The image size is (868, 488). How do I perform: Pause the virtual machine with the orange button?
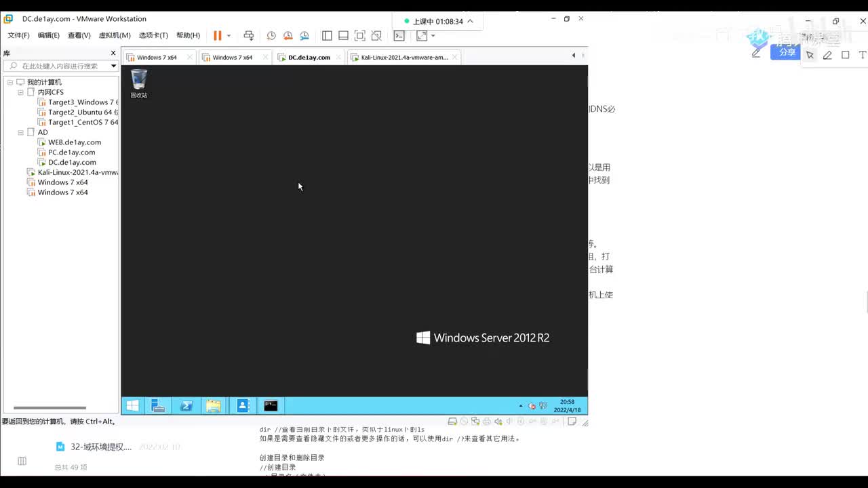click(218, 35)
